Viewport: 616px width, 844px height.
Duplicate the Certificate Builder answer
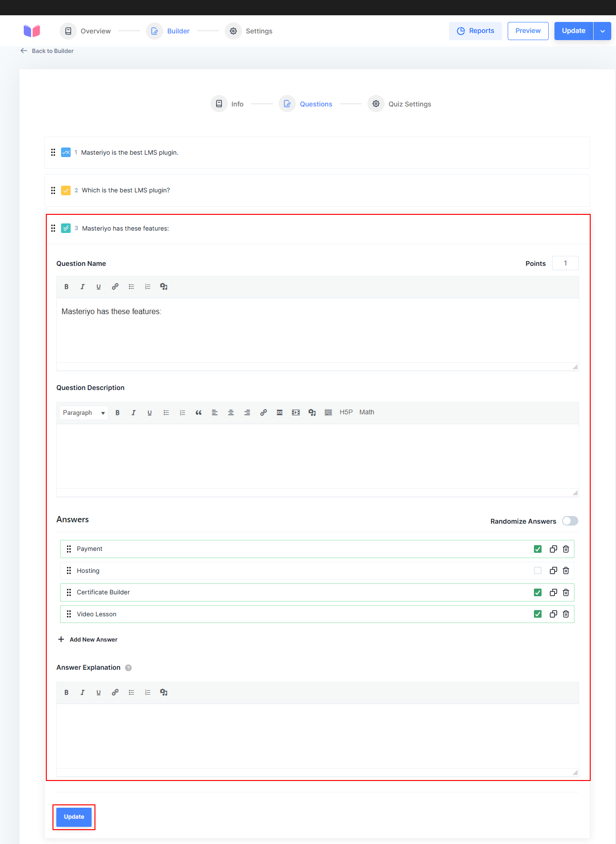tap(553, 592)
